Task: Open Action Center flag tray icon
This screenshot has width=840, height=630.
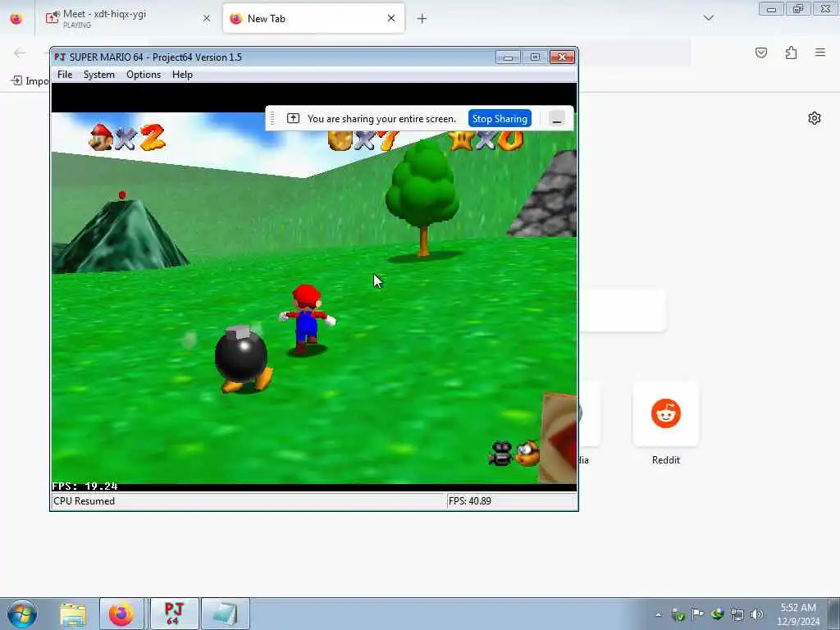Action: (697, 614)
